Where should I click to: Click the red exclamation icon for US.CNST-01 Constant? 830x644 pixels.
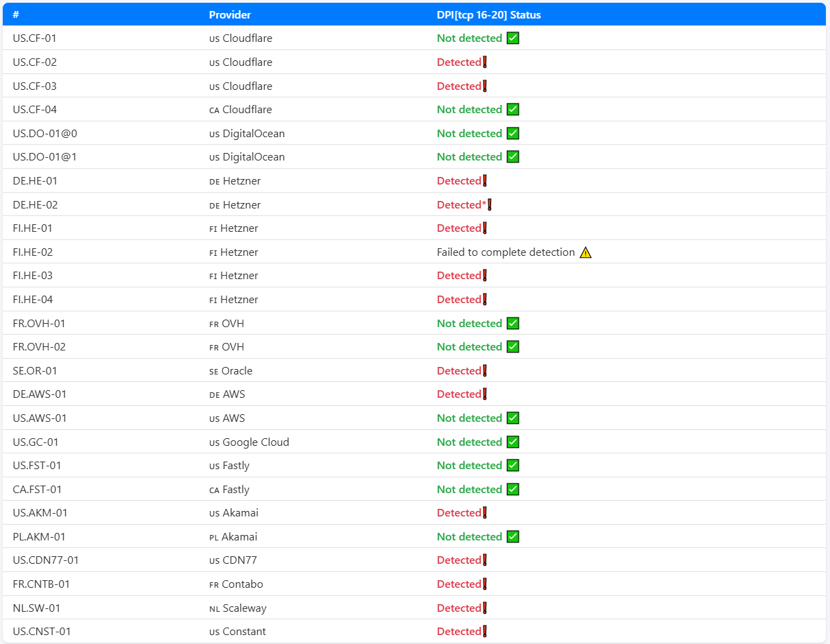tap(485, 632)
